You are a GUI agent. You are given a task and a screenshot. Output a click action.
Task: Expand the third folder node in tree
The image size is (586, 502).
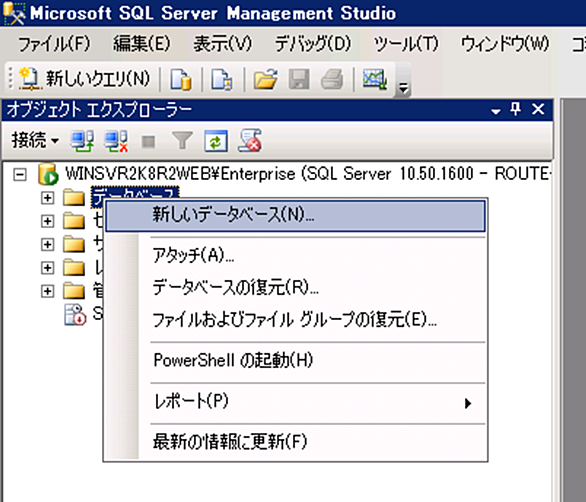coord(47,244)
